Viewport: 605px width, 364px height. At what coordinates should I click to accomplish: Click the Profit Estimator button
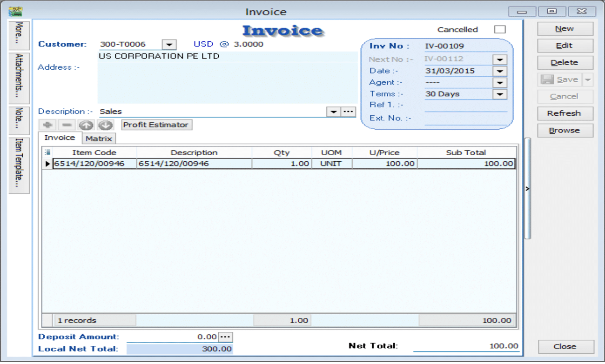pyautogui.click(x=156, y=125)
